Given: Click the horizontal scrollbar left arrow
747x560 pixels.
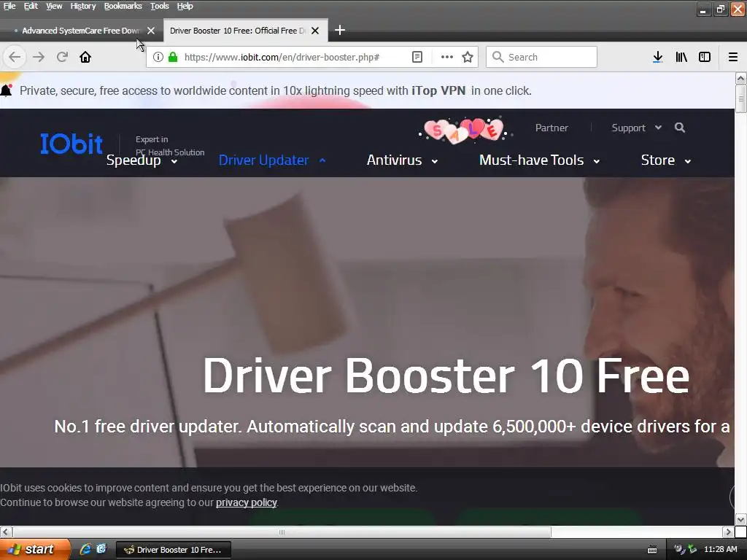Looking at the screenshot, I should click(6, 532).
